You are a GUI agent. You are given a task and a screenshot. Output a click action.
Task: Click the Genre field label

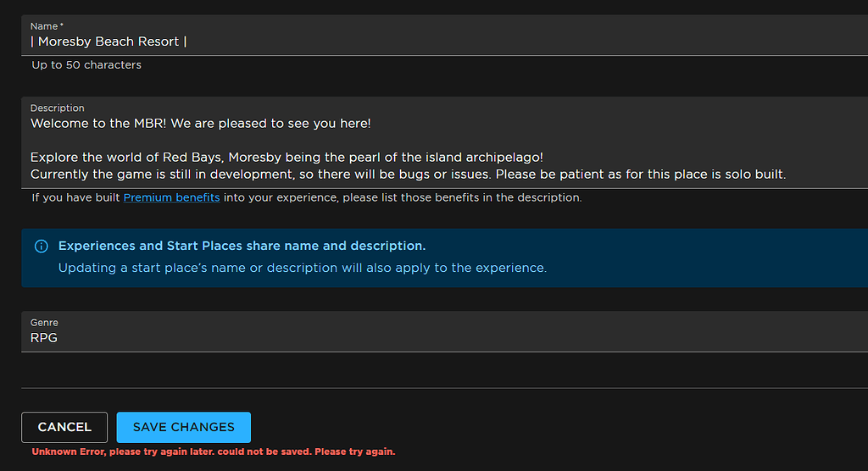click(x=44, y=322)
